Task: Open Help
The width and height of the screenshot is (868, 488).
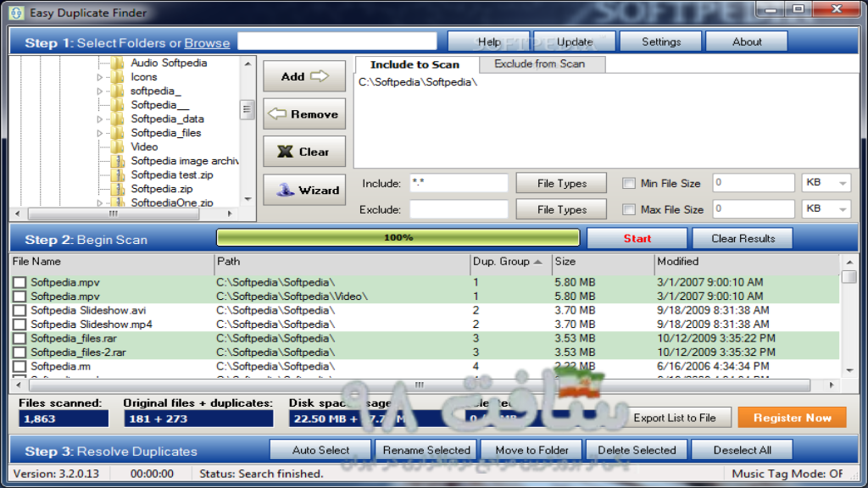Action: (x=489, y=42)
